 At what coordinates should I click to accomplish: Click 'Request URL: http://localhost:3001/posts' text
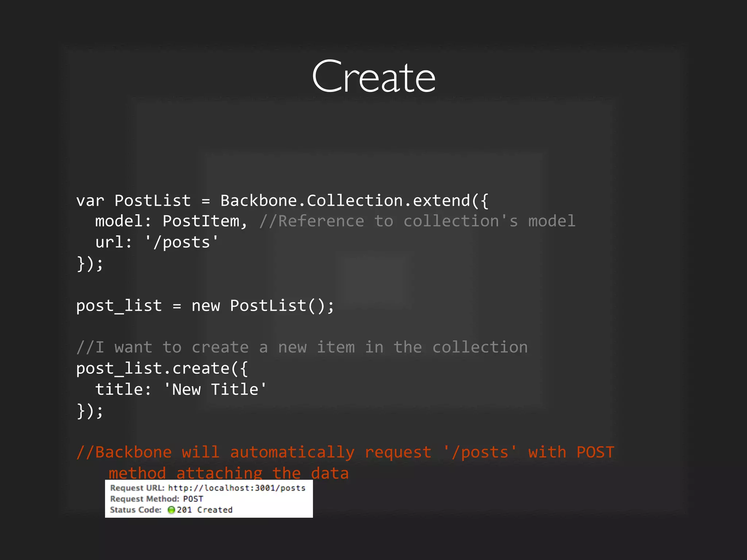point(208,488)
